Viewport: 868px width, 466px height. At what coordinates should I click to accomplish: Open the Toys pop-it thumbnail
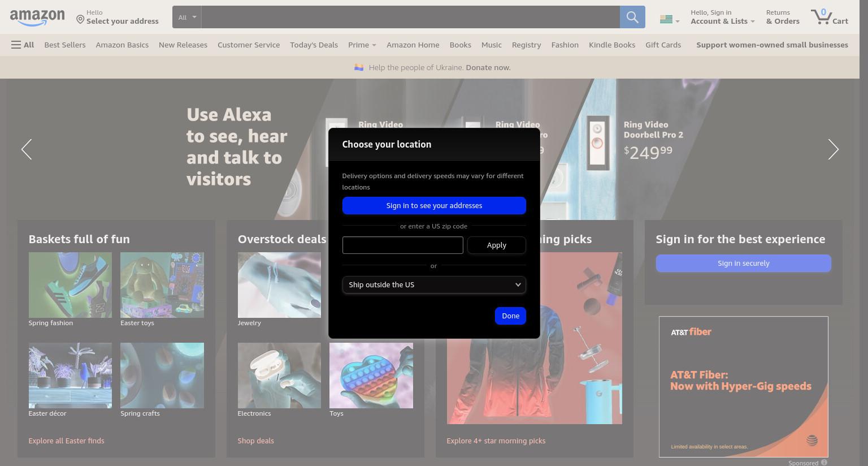371,376
